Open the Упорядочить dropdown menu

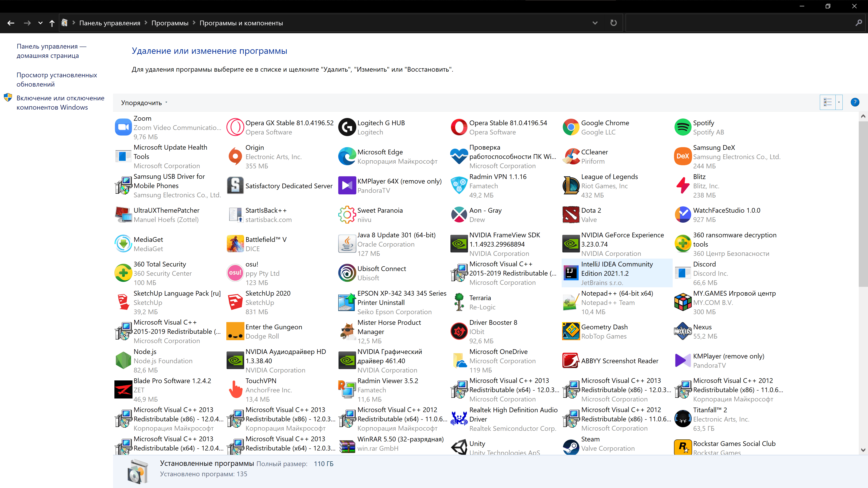(x=144, y=103)
